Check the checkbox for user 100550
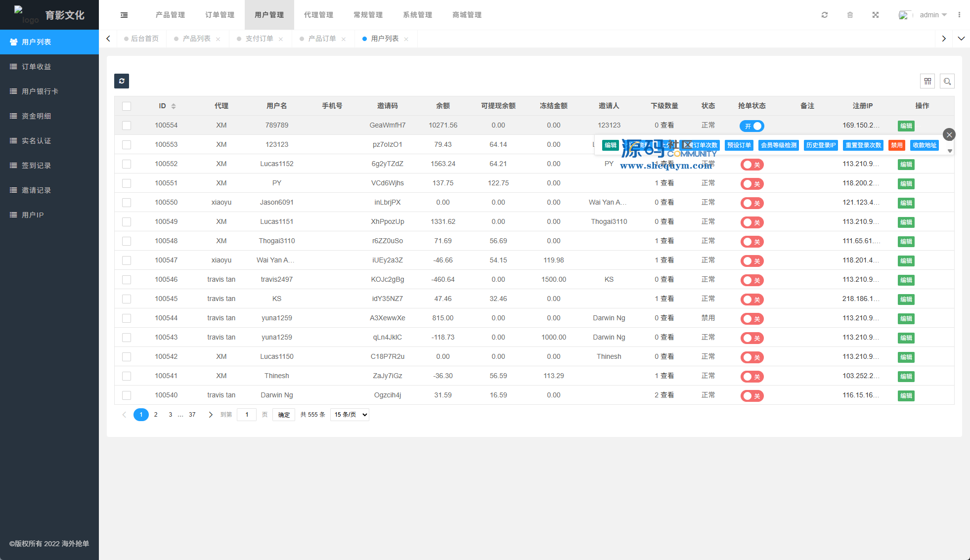 coord(127,203)
